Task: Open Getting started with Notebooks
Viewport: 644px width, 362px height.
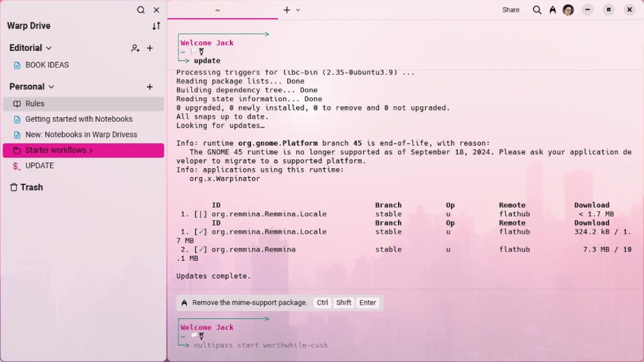Action: click(x=83, y=119)
